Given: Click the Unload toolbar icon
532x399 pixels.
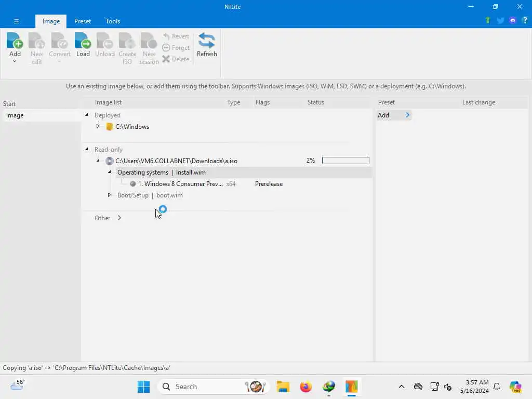Looking at the screenshot, I should coord(104,41).
